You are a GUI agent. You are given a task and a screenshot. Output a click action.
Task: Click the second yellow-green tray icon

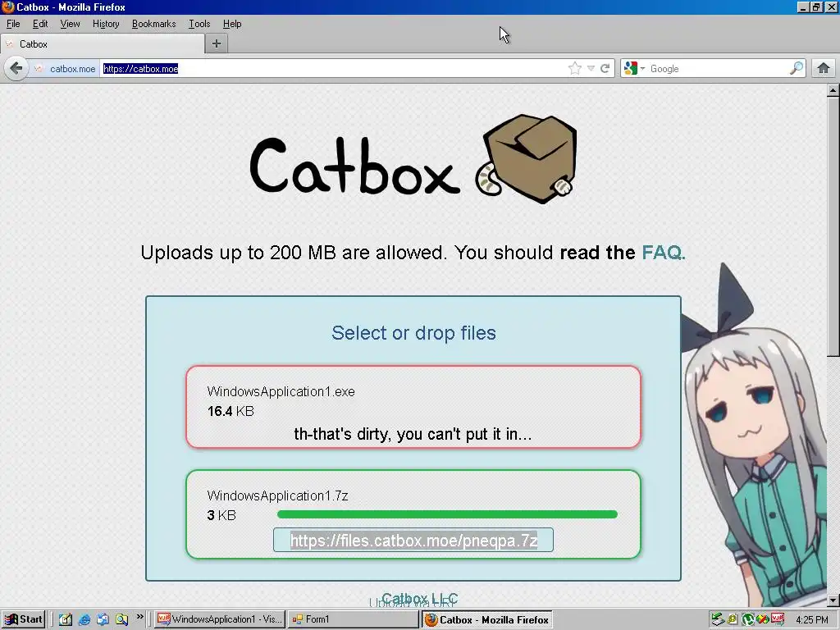733,619
